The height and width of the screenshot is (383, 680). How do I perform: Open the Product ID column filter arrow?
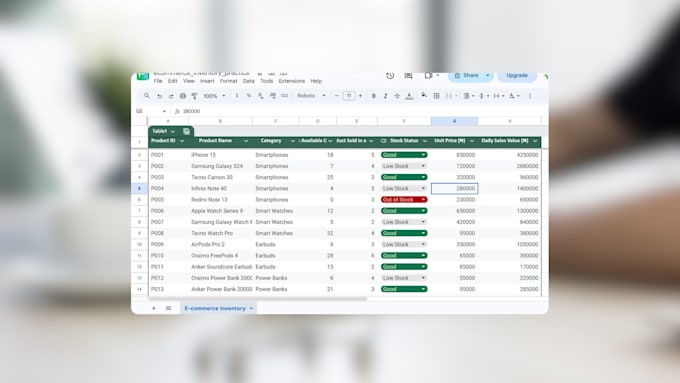(x=182, y=141)
